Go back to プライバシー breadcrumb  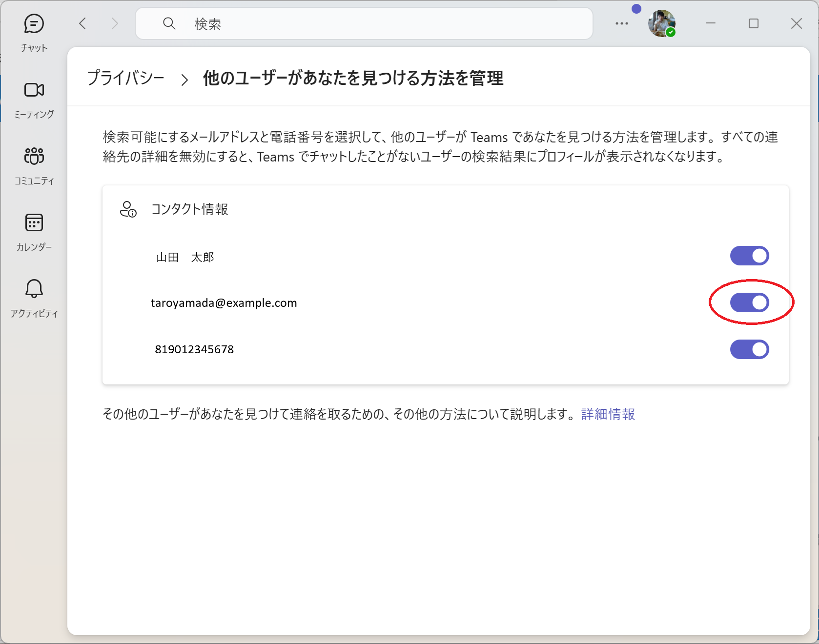[x=125, y=78]
